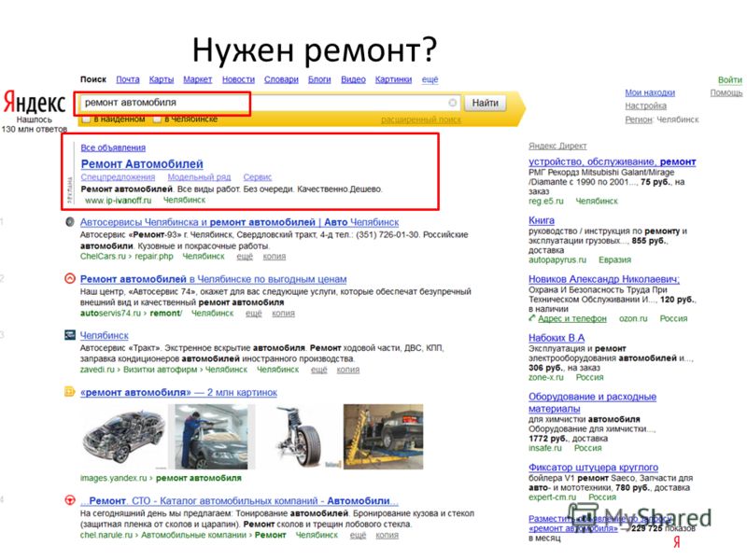Open the Модельный ряд ad sublink

(x=199, y=177)
